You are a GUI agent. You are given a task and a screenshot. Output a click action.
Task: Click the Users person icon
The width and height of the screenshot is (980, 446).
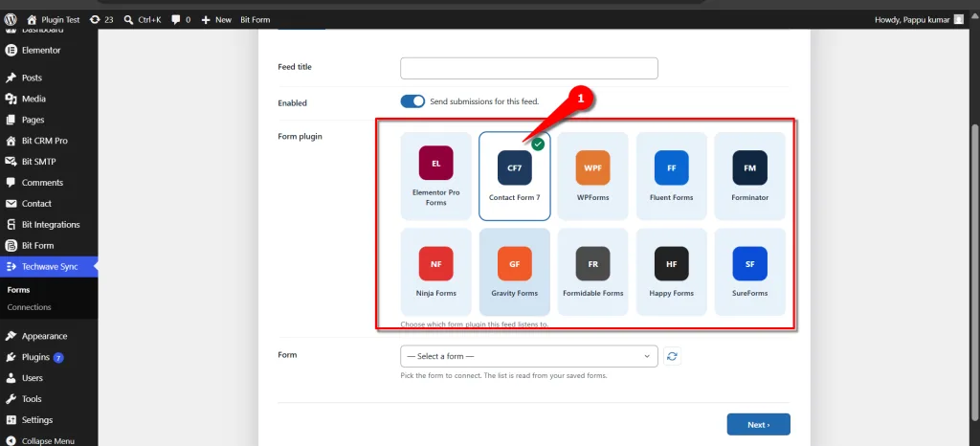[10, 377]
